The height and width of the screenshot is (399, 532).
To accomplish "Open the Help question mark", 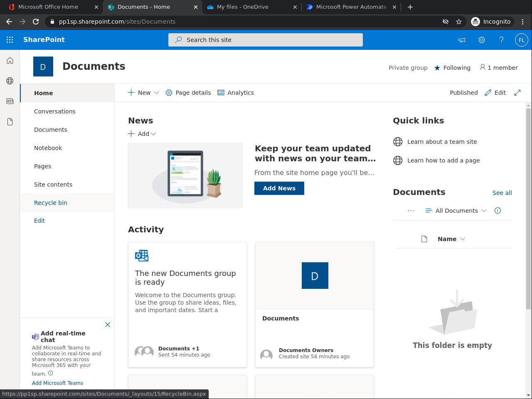I will (x=502, y=40).
